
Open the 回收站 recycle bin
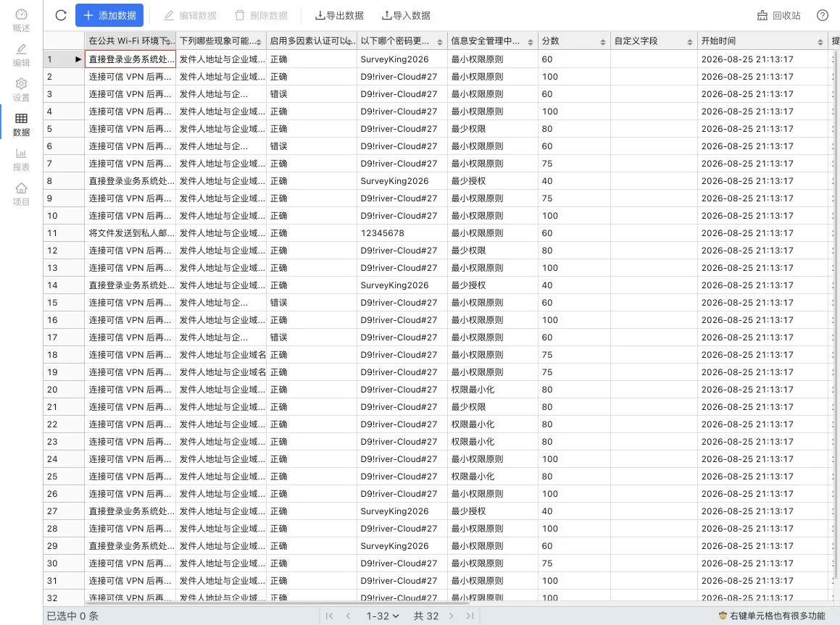coord(778,15)
